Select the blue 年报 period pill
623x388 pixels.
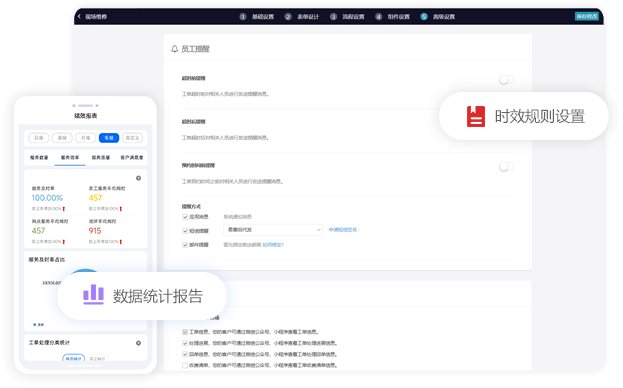pyautogui.click(x=109, y=138)
